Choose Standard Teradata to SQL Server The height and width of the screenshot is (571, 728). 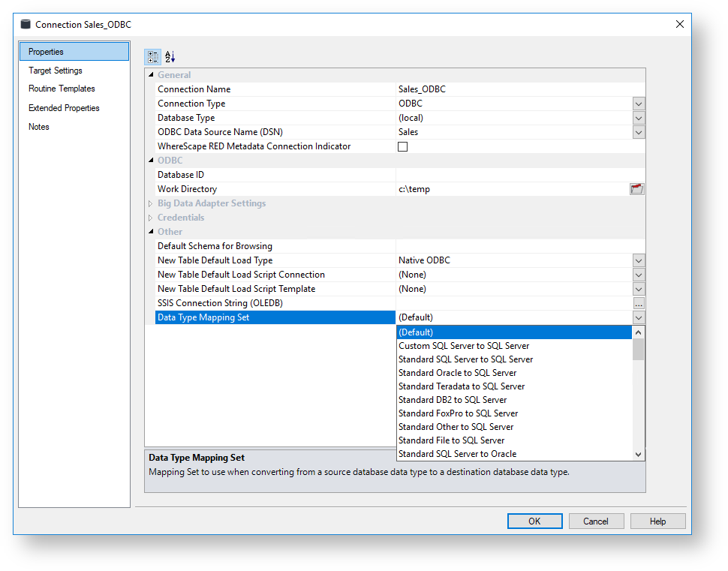pyautogui.click(x=514, y=386)
